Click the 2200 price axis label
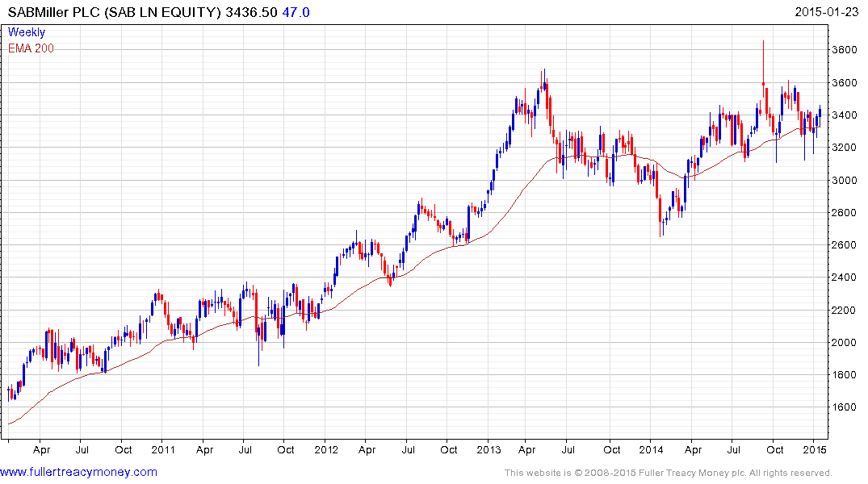 pos(845,310)
